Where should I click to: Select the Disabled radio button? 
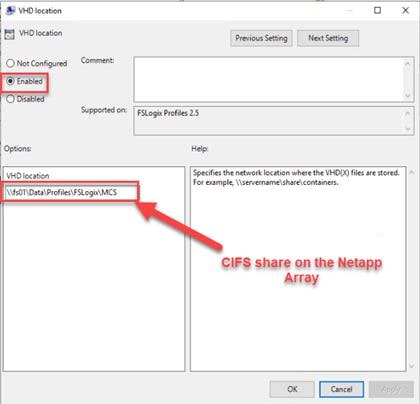click(10, 99)
